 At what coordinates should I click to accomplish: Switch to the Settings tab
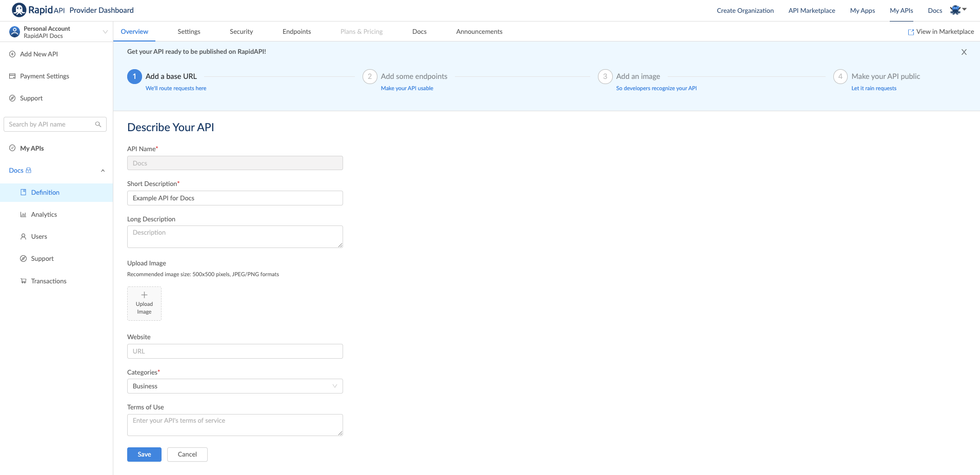click(189, 31)
